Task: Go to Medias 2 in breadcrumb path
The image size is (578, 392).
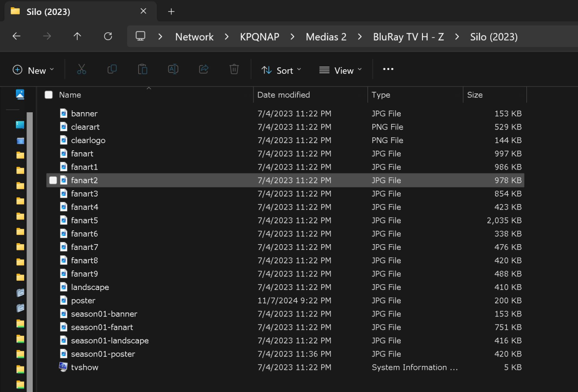Action: (x=326, y=37)
